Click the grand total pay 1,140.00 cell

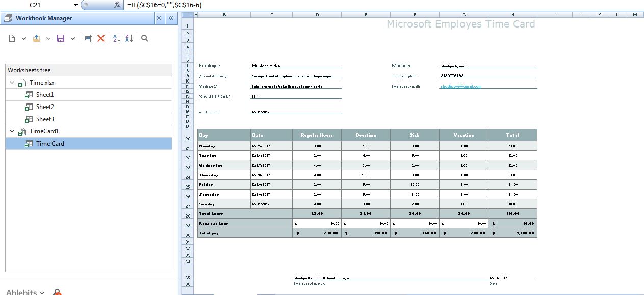tap(512, 233)
